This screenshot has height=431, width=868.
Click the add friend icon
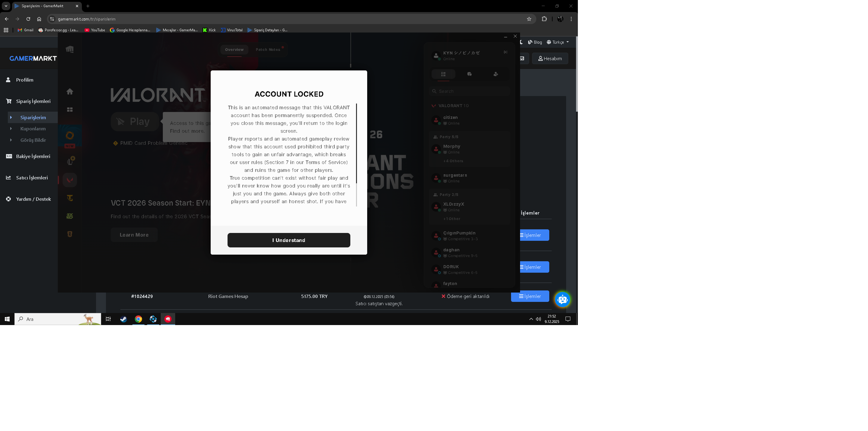click(496, 74)
